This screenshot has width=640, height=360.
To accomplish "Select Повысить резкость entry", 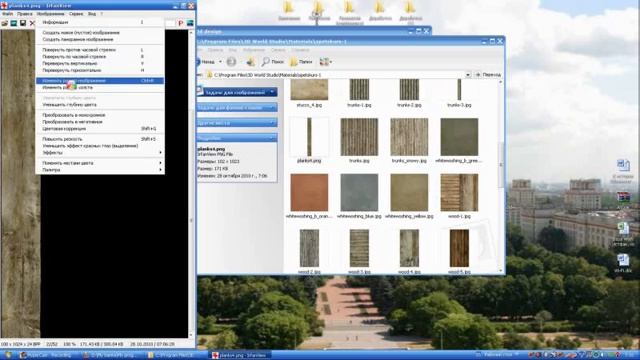I will tap(100, 139).
